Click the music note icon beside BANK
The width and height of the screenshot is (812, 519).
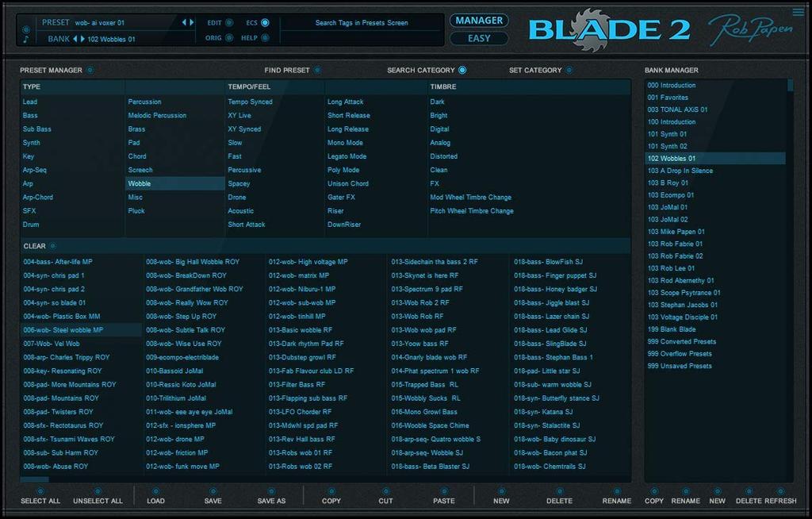tap(25, 39)
